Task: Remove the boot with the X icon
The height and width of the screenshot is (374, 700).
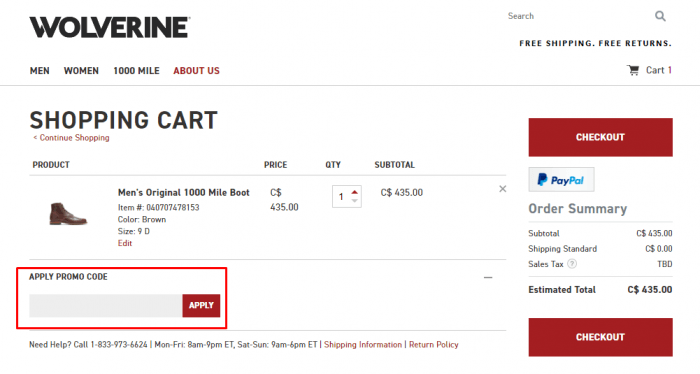Action: [503, 189]
